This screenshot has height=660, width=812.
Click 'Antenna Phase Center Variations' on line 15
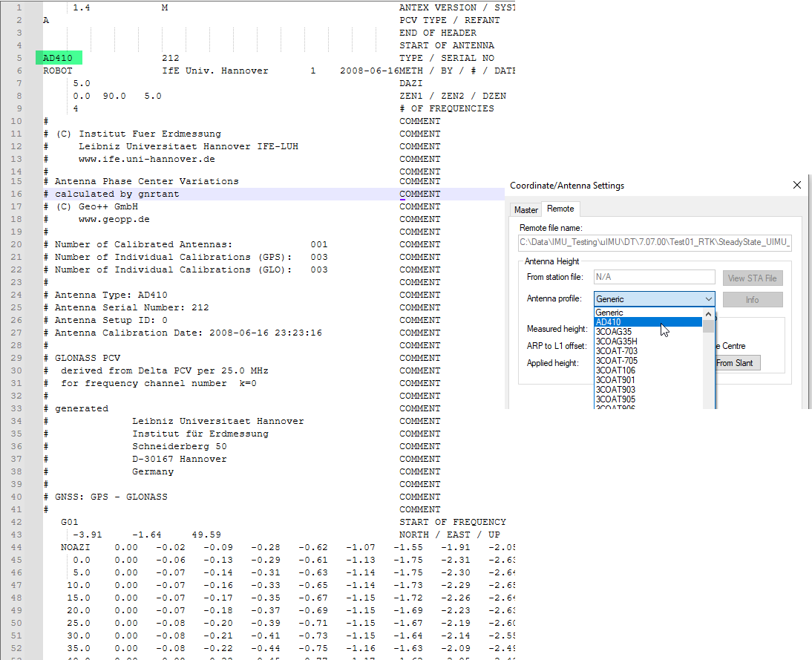(146, 181)
